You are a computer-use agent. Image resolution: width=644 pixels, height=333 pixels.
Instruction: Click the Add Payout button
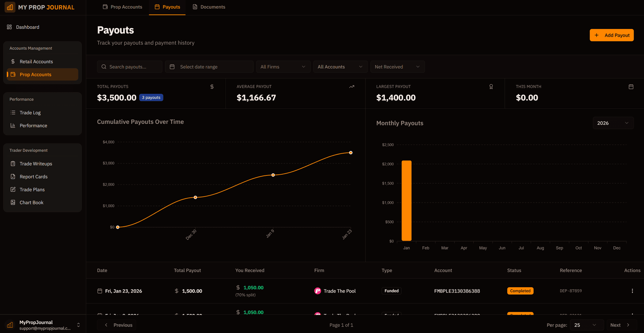[611, 35]
